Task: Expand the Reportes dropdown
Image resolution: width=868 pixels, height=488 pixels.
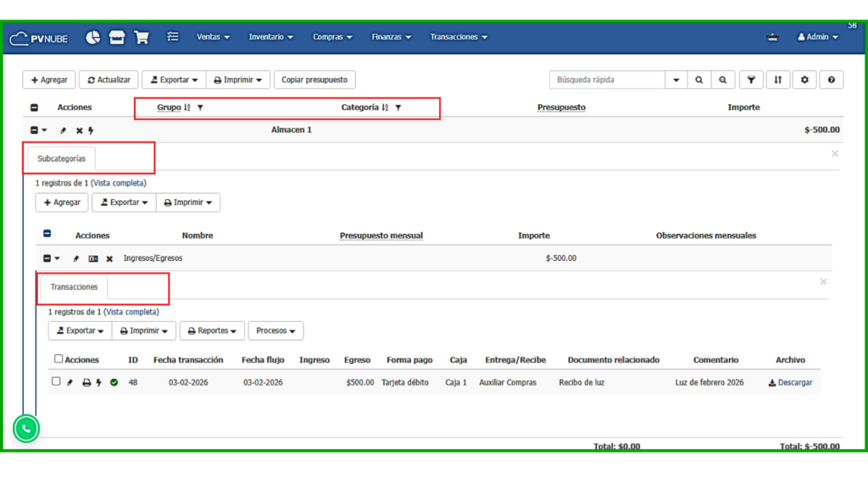Action: point(212,331)
